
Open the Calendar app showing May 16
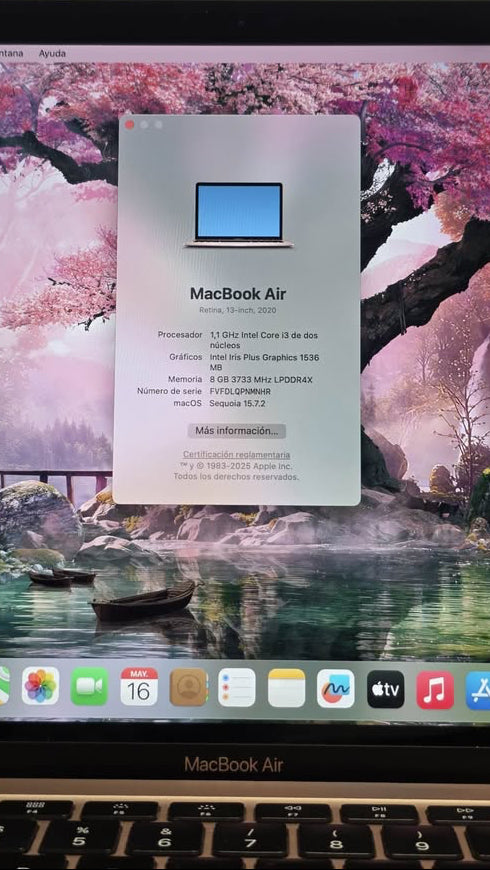click(139, 686)
